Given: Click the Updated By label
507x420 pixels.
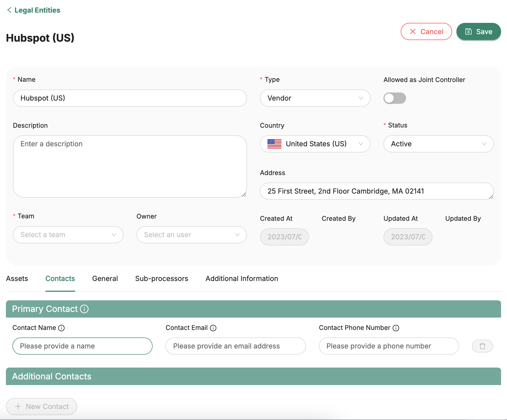Looking at the screenshot, I should coord(463,219).
